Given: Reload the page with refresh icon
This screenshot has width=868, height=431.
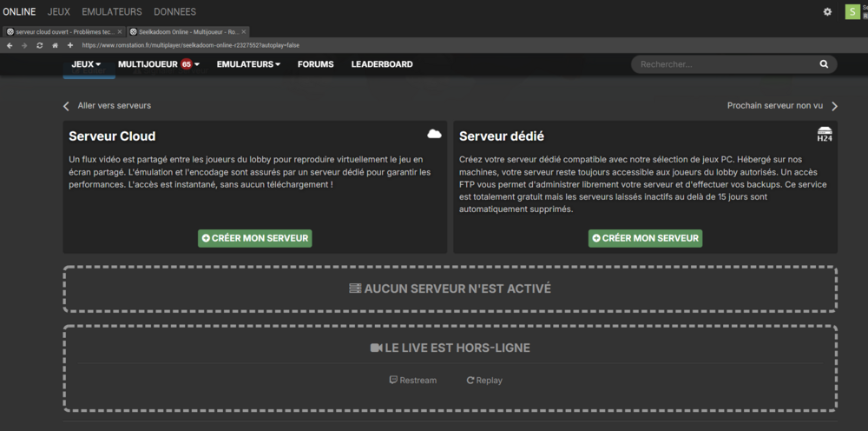Looking at the screenshot, I should point(40,45).
